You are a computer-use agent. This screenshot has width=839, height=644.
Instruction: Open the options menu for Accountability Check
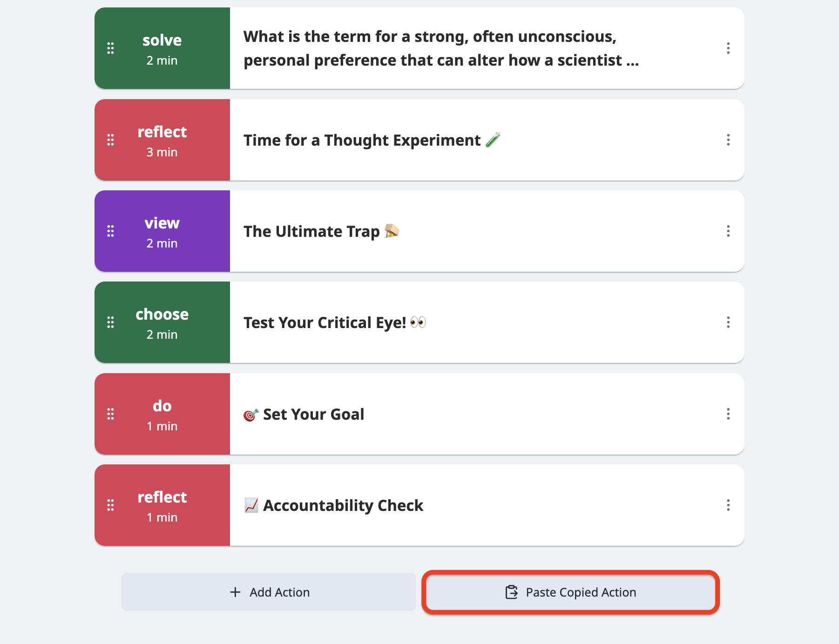pos(728,505)
